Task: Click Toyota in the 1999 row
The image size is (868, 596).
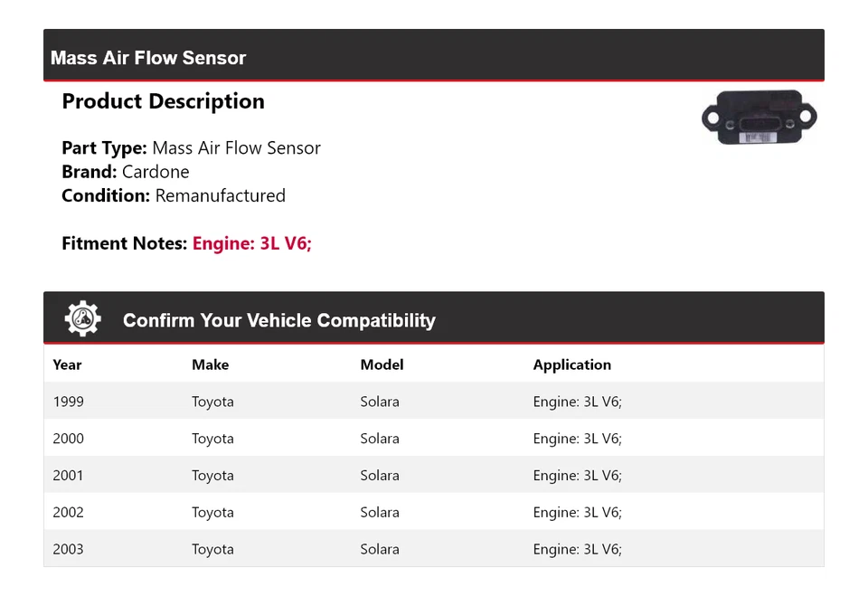Action: coord(212,402)
